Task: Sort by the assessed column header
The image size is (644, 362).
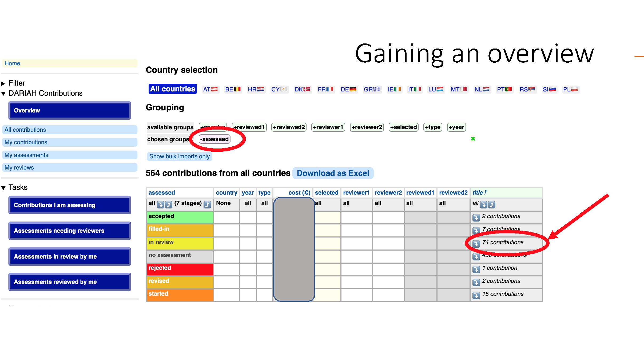Action: 162,193
